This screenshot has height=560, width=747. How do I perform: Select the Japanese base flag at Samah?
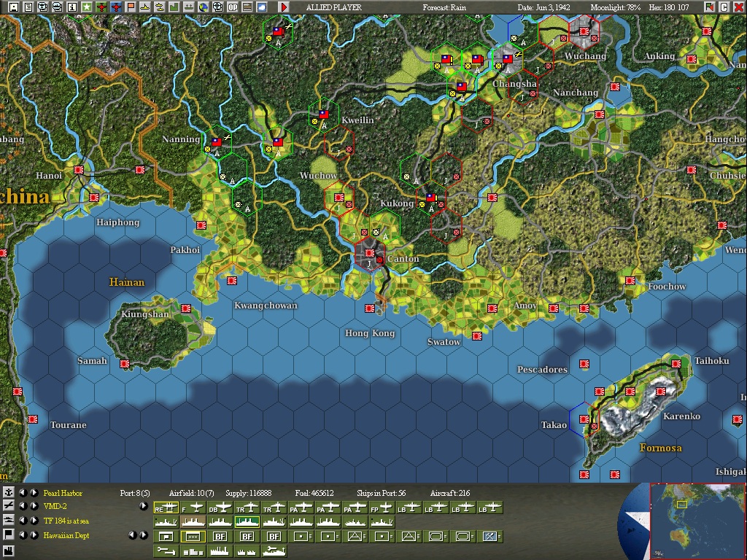pos(125,364)
